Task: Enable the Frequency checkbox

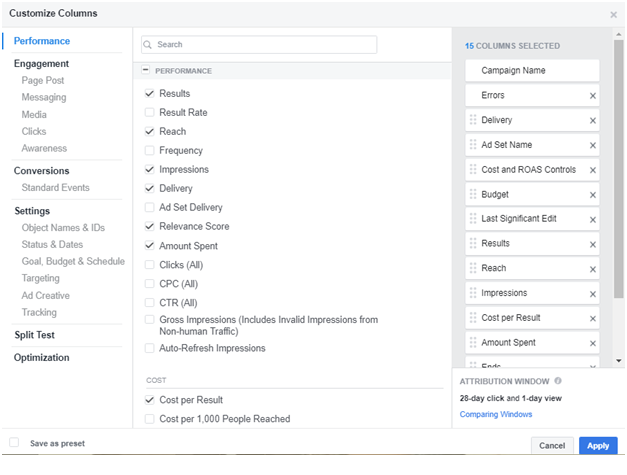Action: pos(150,150)
